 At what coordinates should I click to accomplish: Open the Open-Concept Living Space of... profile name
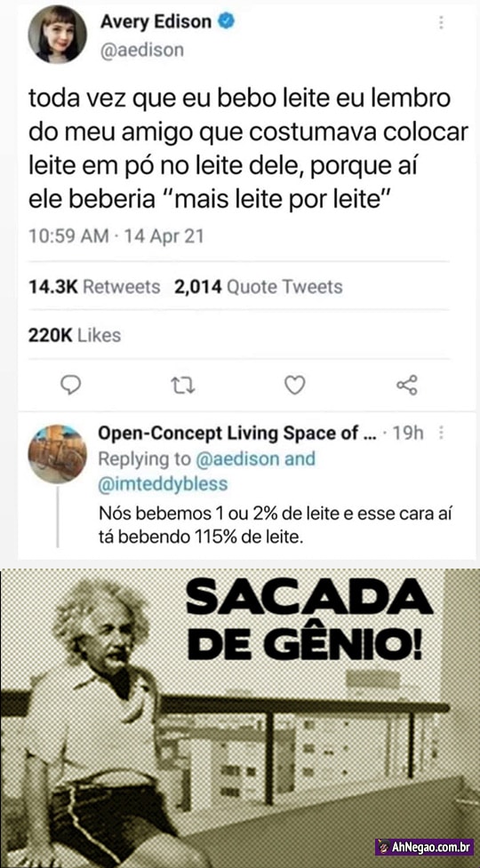pos(237,434)
